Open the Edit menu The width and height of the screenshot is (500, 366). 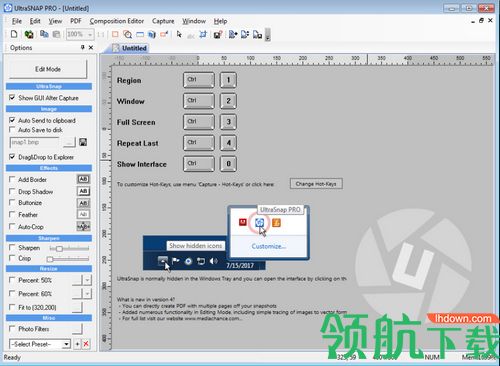35,21
